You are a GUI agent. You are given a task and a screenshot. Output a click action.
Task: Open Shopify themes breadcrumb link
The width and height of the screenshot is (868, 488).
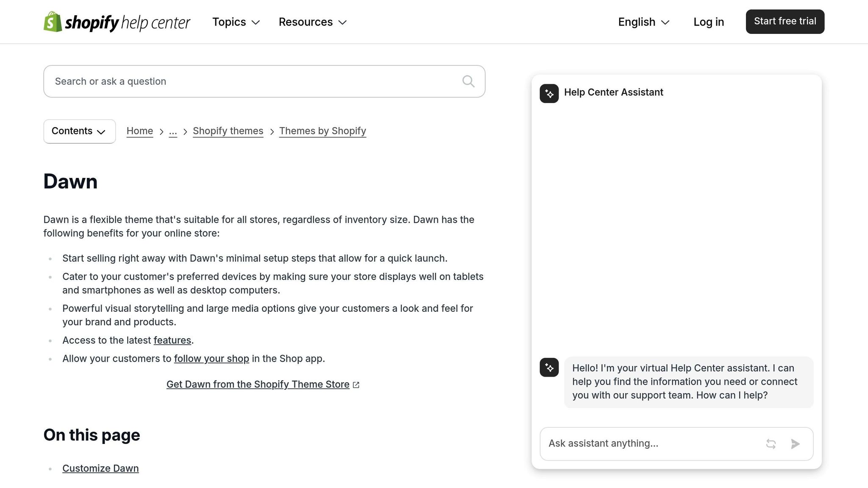pyautogui.click(x=228, y=131)
